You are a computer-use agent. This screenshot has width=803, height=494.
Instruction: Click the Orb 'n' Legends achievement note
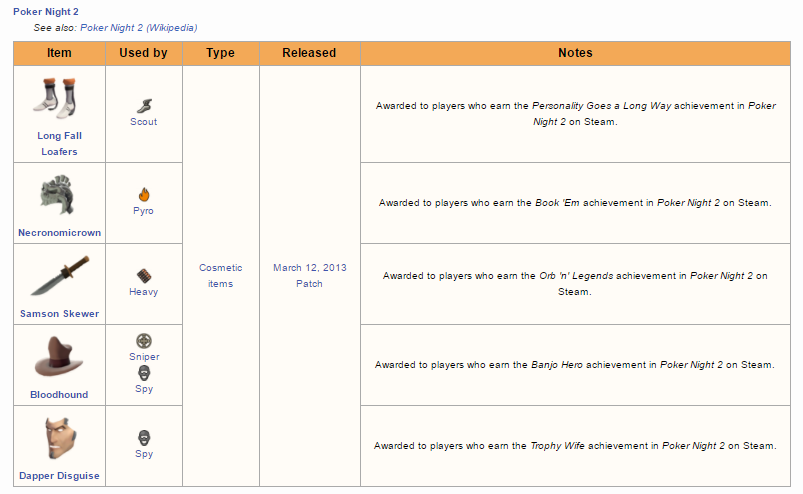(x=575, y=284)
